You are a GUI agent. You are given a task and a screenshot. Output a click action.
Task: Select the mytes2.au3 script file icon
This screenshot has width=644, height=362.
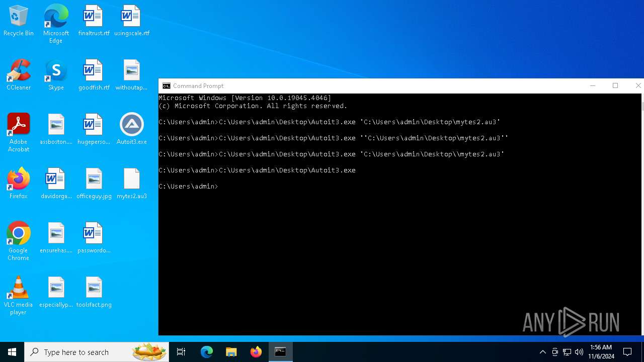131,184
